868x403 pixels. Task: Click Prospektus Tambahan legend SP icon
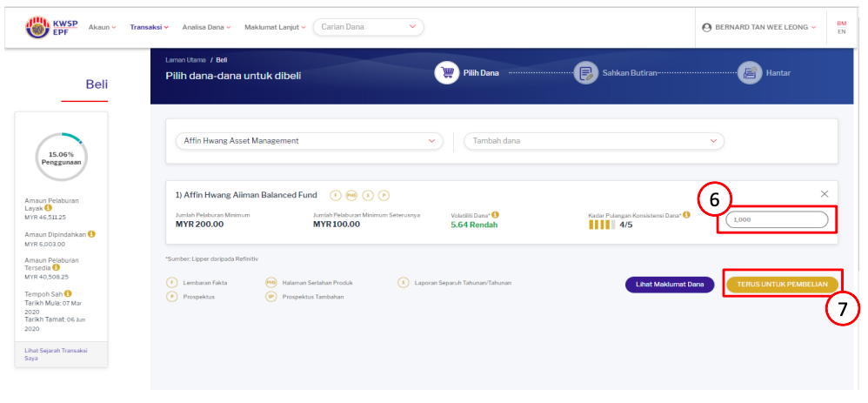(x=270, y=297)
